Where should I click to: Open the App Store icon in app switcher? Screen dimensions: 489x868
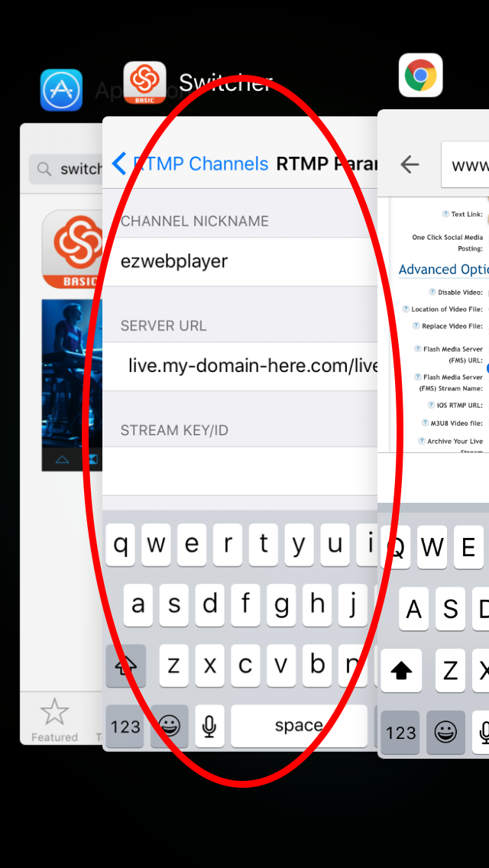tap(61, 90)
